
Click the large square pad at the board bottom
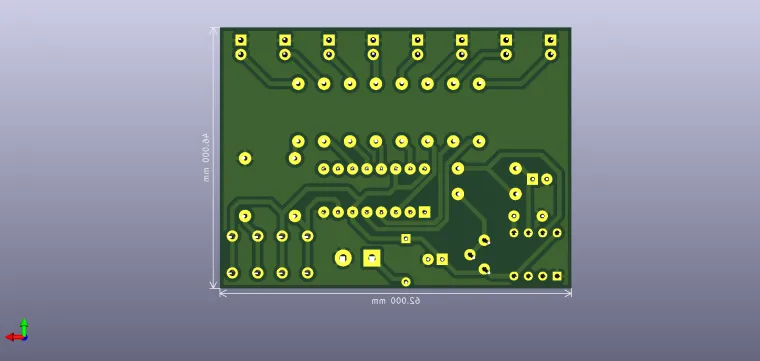372,258
